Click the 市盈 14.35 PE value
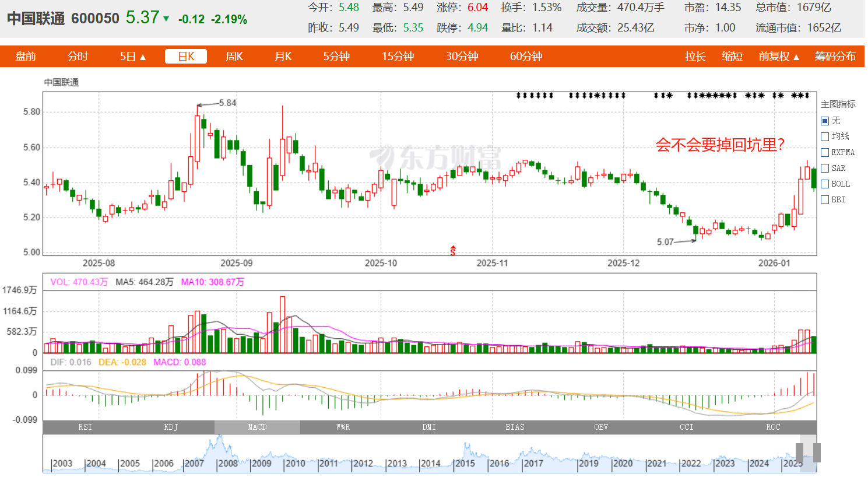The image size is (868, 484). click(729, 8)
